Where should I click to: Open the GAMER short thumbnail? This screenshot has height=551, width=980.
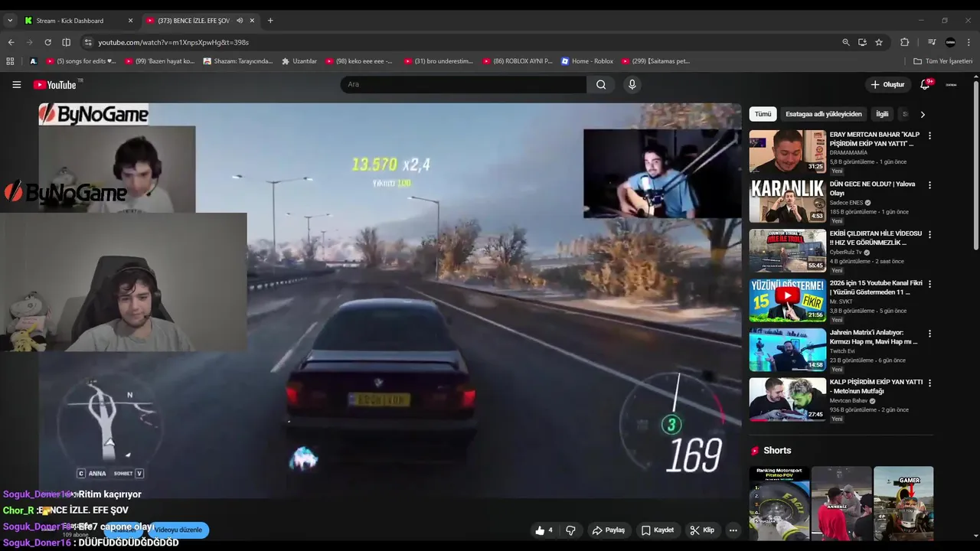903,503
